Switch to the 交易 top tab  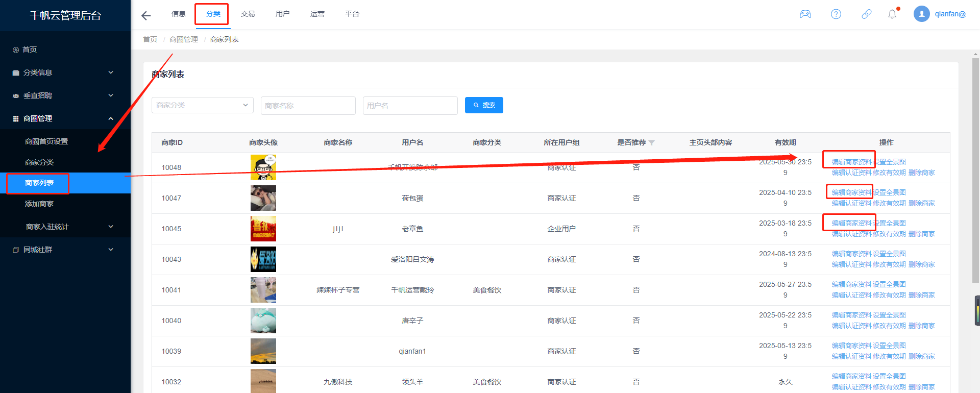248,14
